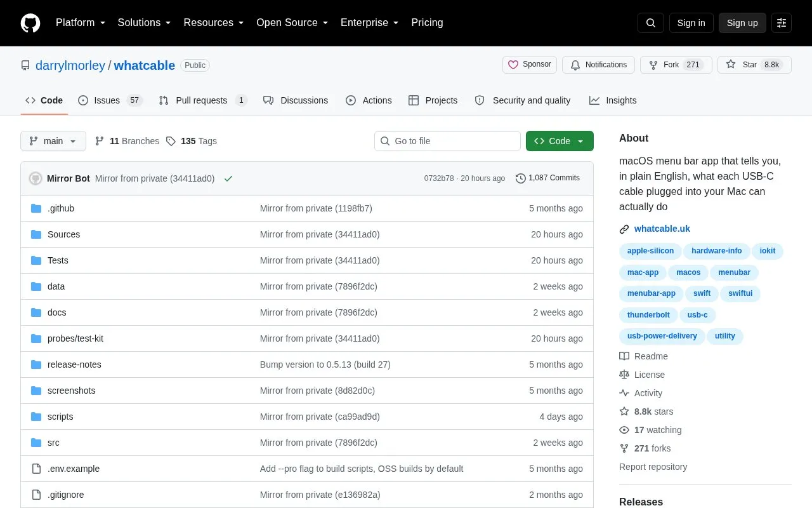
Task: Open the commit history clock icon
Action: [521, 178]
